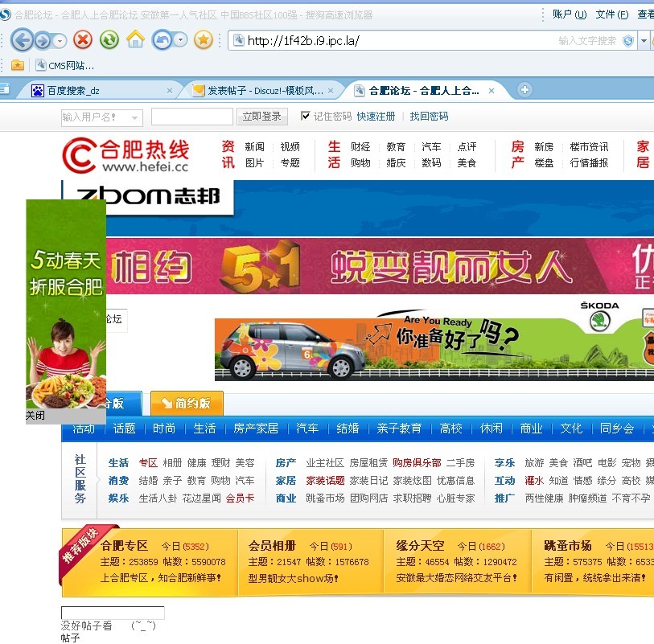Click the green 5动春天 floating ad
Viewport: 654px width, 644px height.
click(x=66, y=304)
